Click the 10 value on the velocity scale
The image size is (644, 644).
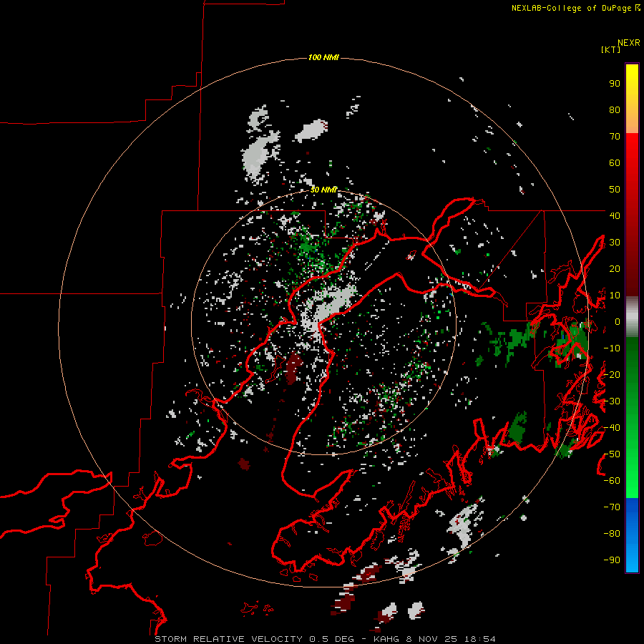click(x=615, y=296)
